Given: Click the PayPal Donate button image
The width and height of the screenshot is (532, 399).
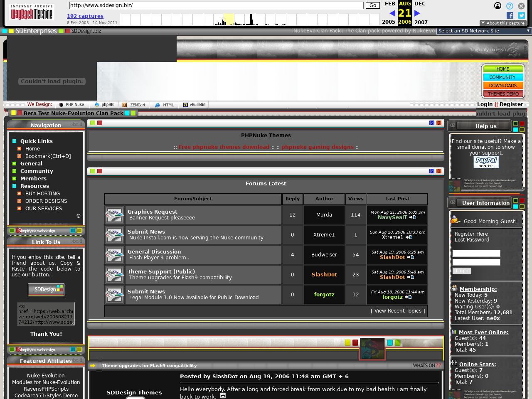Looking at the screenshot, I should point(486,162).
